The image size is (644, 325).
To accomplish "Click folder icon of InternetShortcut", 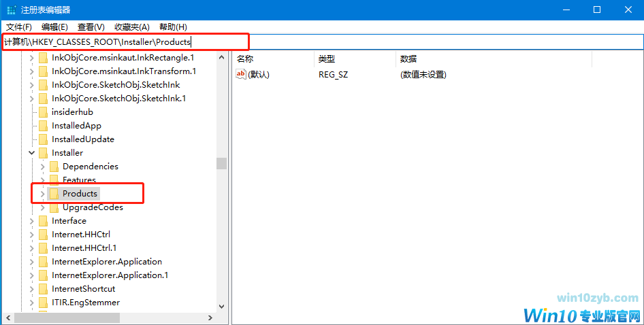I will (x=43, y=289).
